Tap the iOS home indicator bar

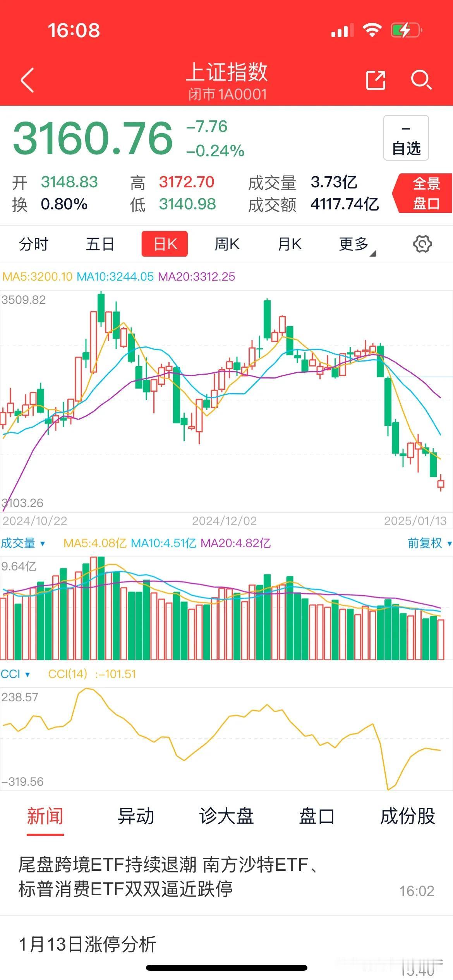[226, 968]
